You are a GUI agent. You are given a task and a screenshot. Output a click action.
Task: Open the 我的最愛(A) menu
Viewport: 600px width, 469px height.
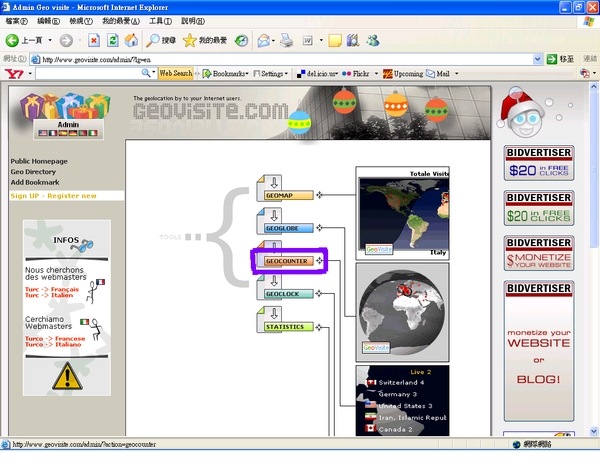(x=121, y=21)
